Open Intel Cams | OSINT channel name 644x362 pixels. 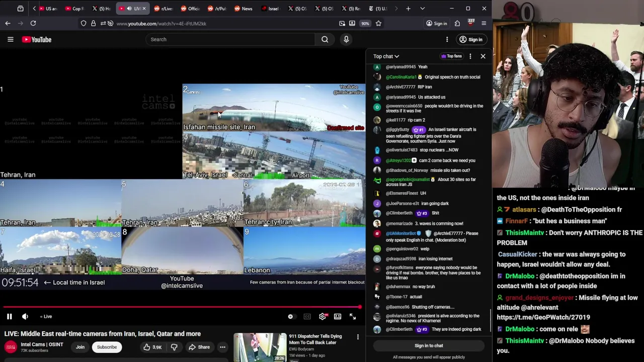[x=42, y=344]
